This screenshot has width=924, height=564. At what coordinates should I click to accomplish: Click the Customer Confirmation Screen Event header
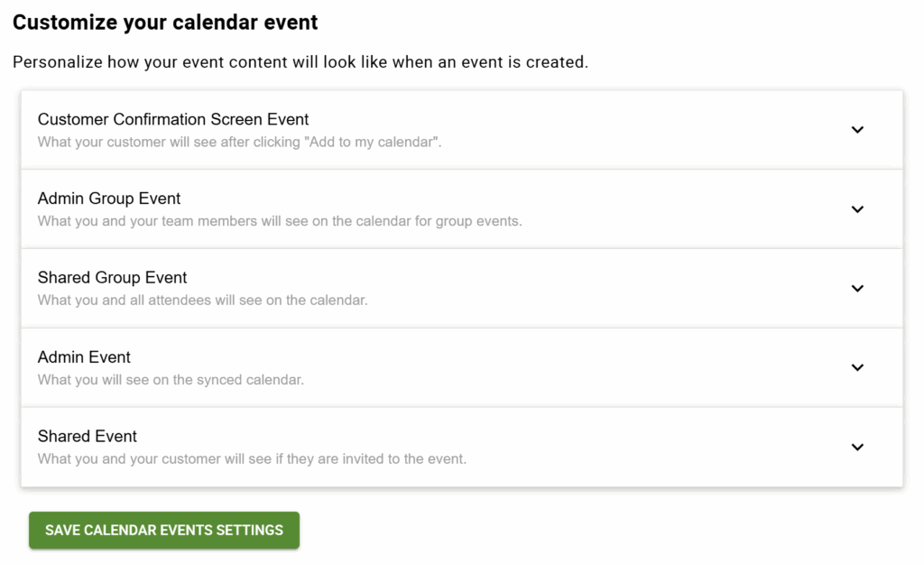click(x=172, y=118)
